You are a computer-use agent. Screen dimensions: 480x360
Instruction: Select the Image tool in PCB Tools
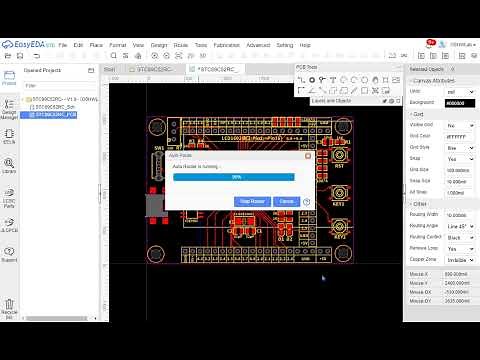(396, 80)
